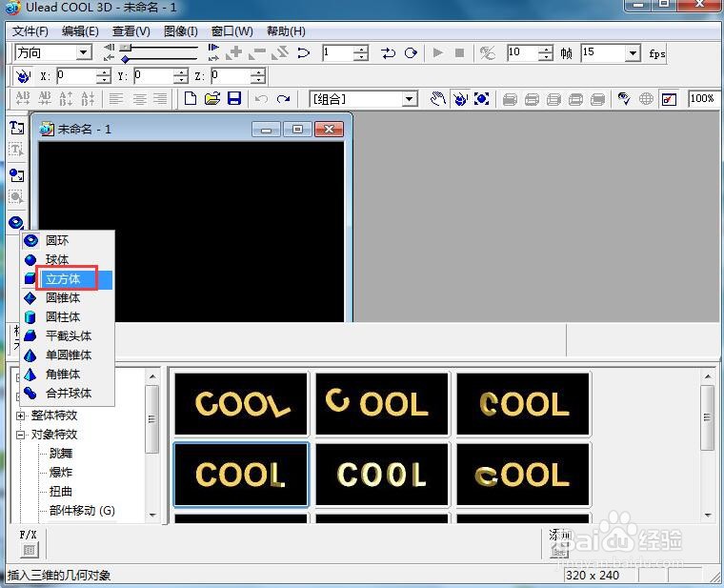Expand the 整体特效 tree node
This screenshot has height=588, width=724.
tap(20, 416)
